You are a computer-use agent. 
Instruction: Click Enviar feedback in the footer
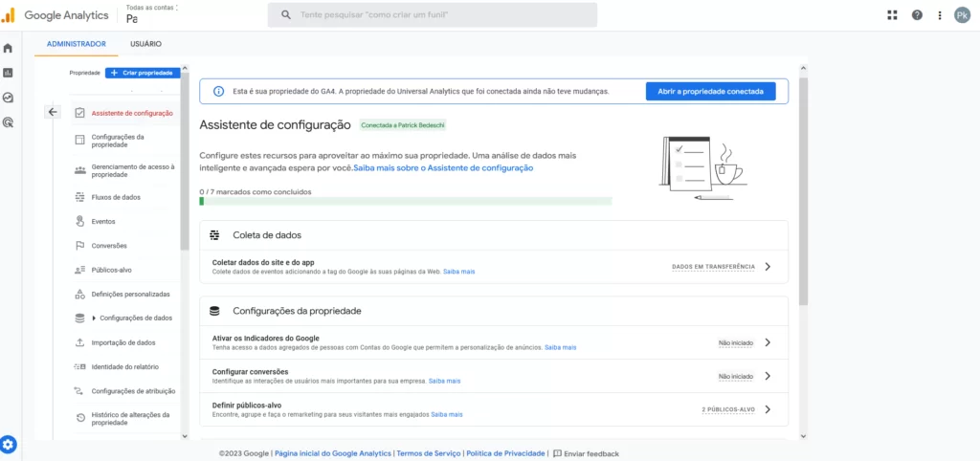587,453
